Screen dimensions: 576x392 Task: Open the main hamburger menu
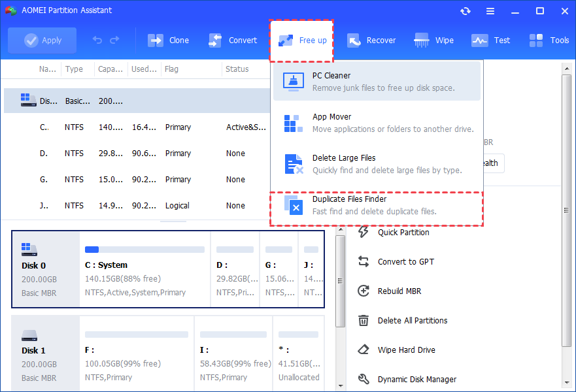coord(490,10)
